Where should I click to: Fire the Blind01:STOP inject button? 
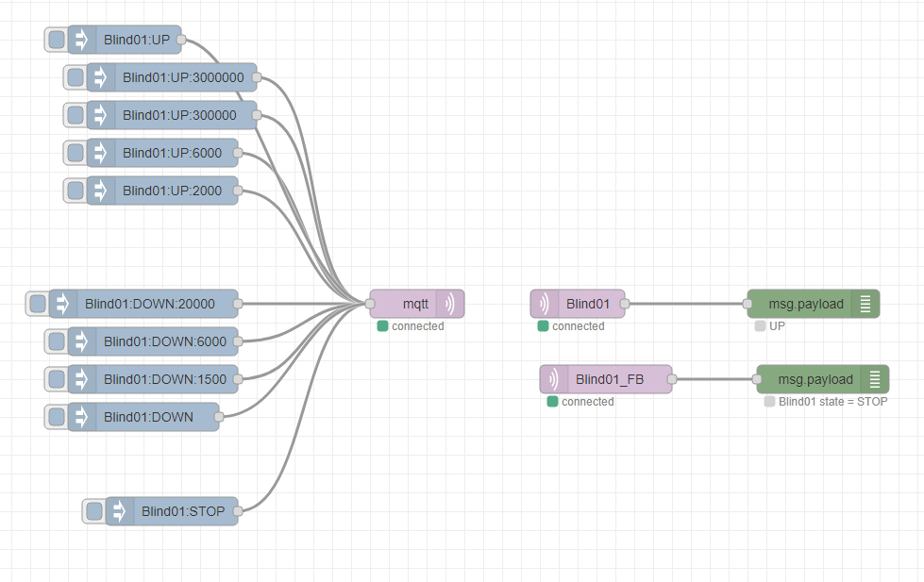tap(94, 511)
